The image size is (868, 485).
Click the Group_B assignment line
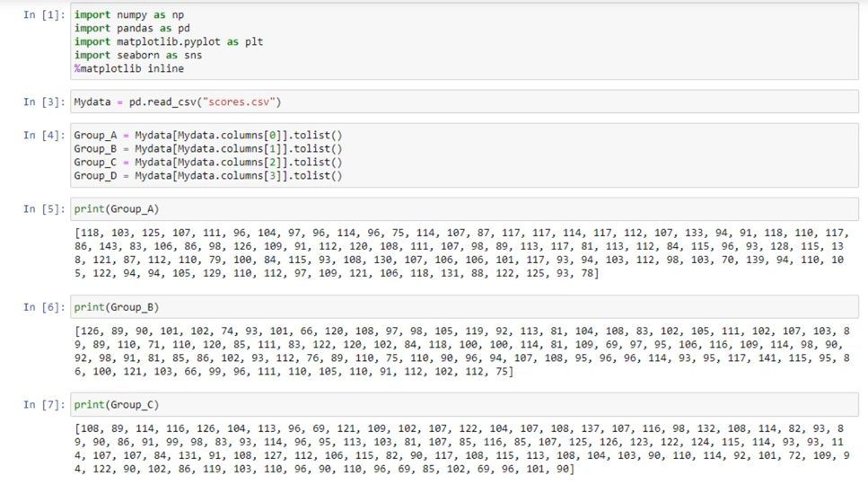[208, 149]
